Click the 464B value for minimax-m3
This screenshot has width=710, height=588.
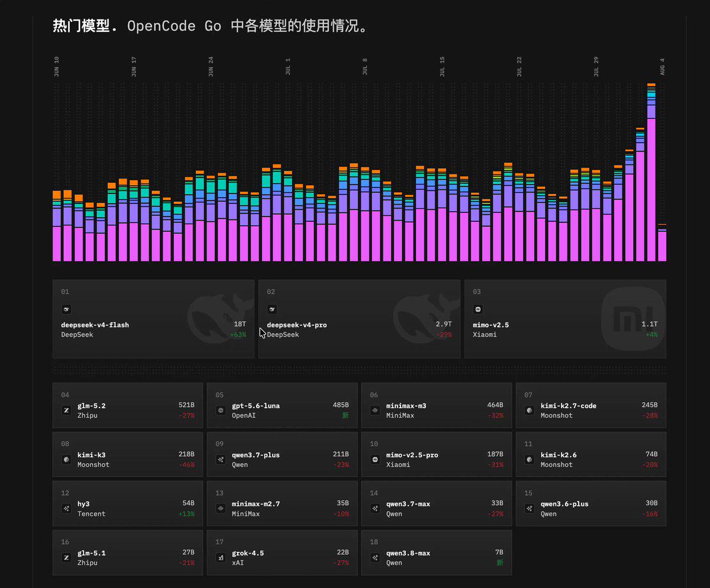[495, 405]
